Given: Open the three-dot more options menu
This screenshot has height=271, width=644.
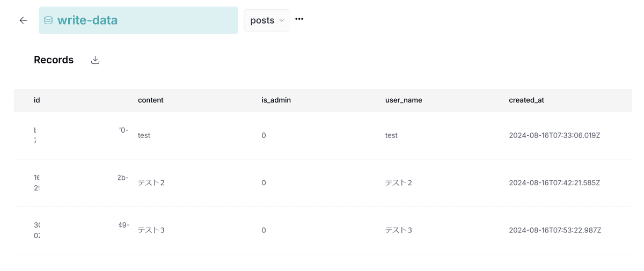Looking at the screenshot, I should 299,19.
